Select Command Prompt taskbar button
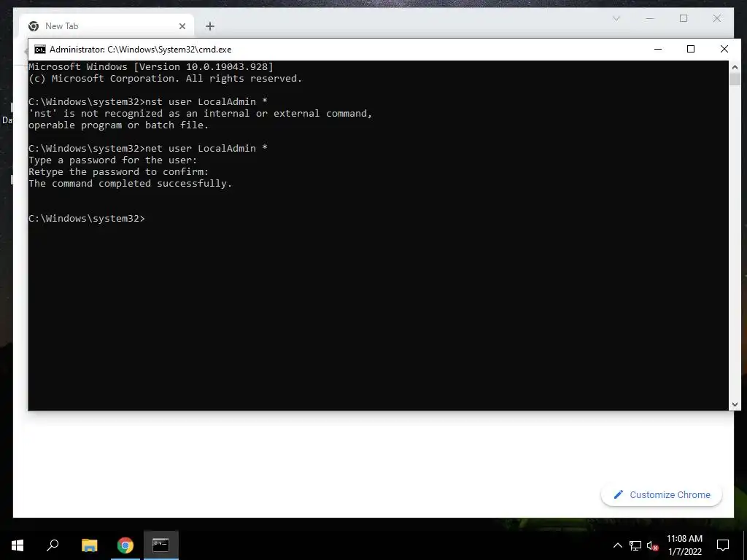Image resolution: width=747 pixels, height=560 pixels. (x=161, y=545)
